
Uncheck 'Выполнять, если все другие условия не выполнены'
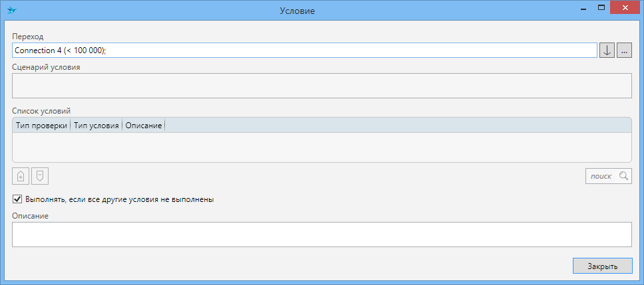coord(17,199)
